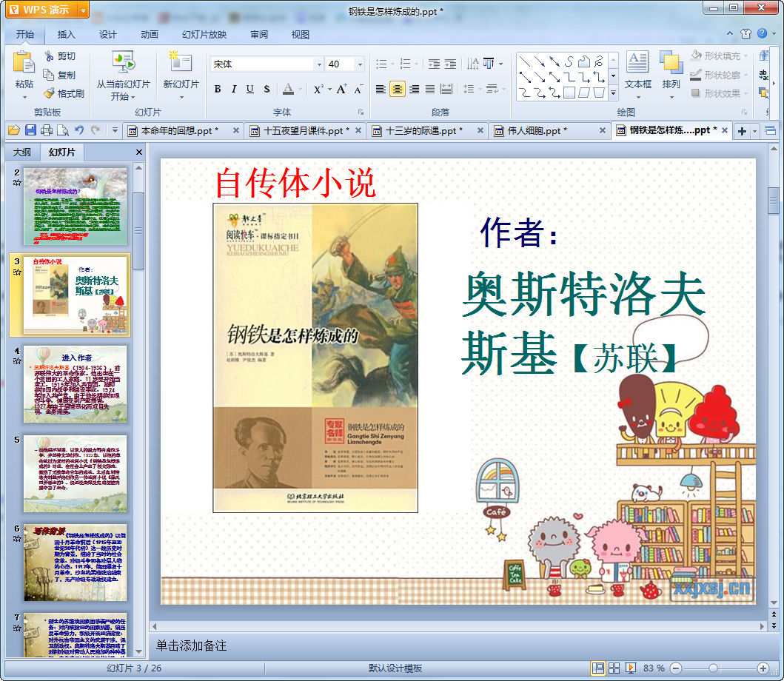The height and width of the screenshot is (681, 784).
Task: Open the 设计 (Design) ribbon tab
Action: point(107,35)
